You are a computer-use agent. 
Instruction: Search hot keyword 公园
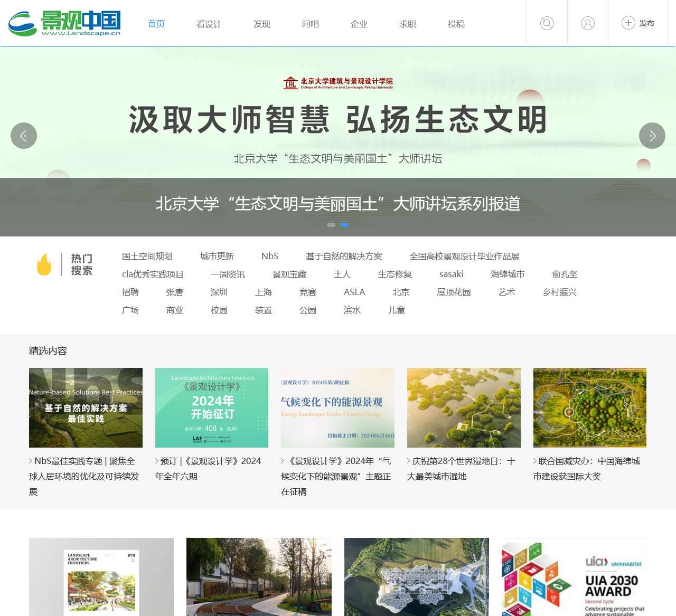pyautogui.click(x=308, y=310)
